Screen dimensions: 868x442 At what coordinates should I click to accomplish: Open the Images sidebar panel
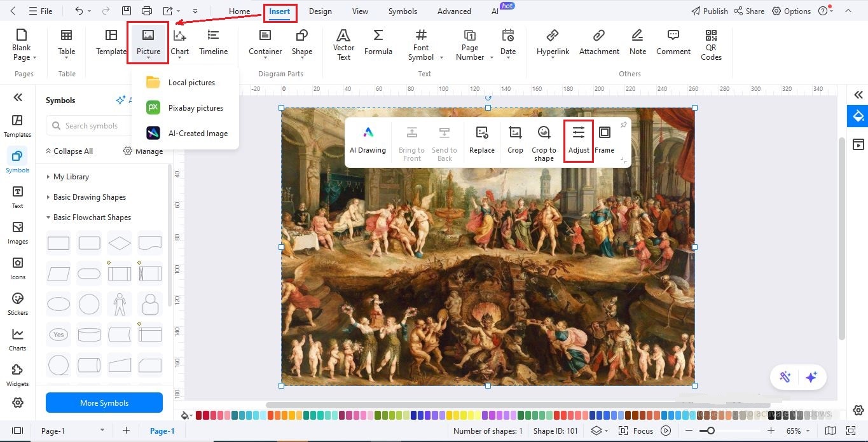(18, 233)
